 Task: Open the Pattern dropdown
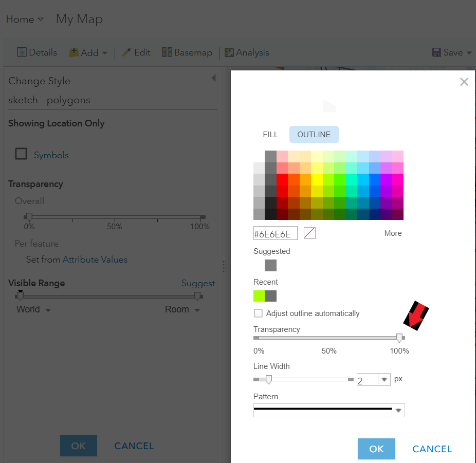[398, 410]
